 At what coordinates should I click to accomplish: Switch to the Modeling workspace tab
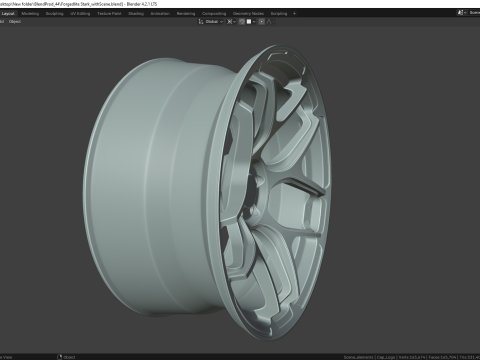pos(30,14)
